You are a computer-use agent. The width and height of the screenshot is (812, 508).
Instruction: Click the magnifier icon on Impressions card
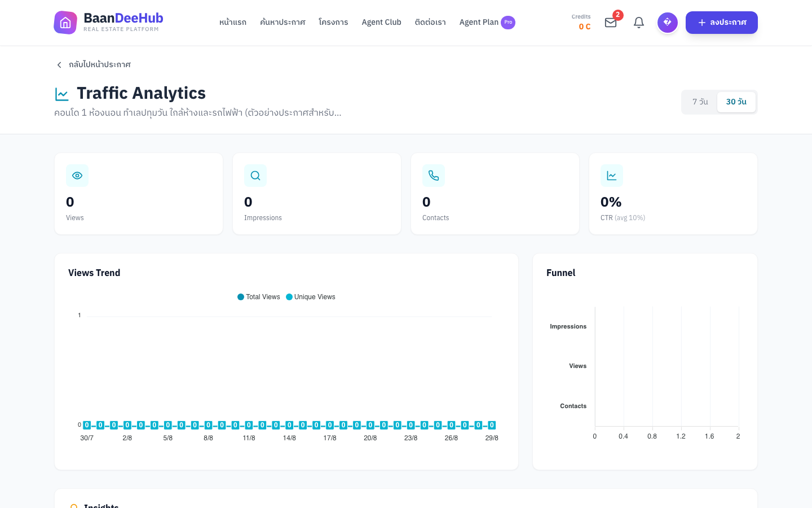[255, 176]
